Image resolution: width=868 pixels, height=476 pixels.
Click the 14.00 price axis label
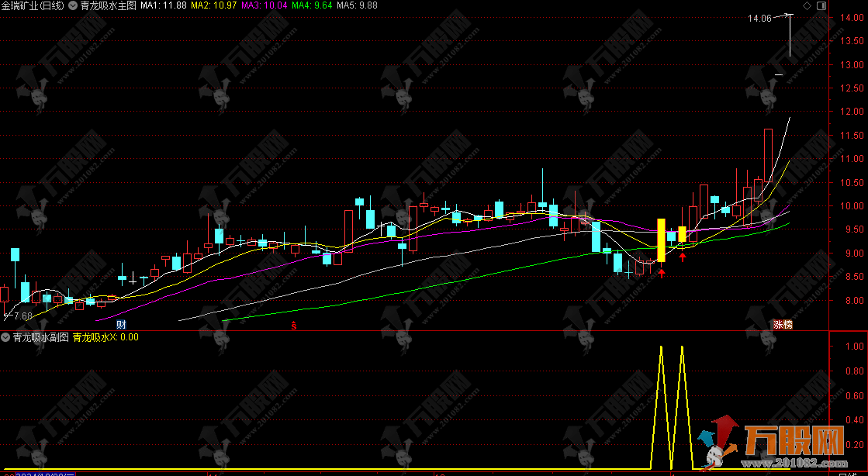pos(852,17)
